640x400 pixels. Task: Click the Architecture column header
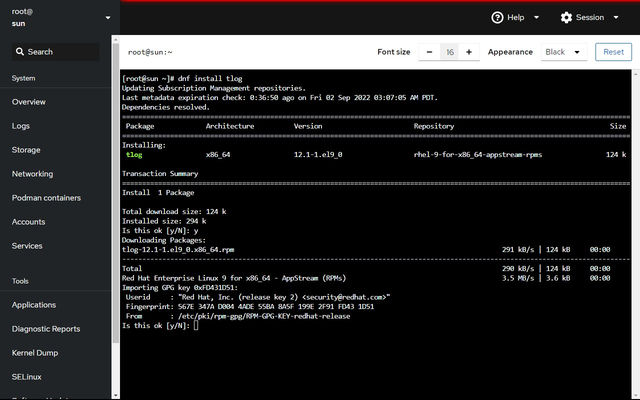[230, 126]
